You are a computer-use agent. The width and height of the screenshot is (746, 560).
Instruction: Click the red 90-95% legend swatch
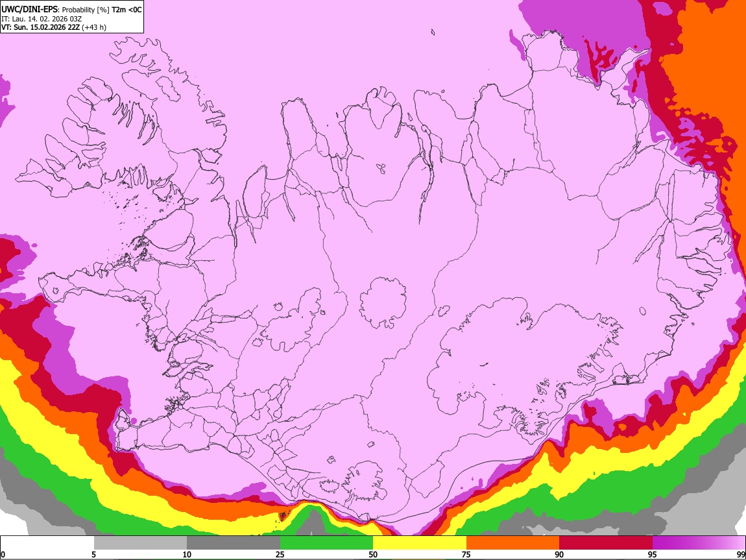tap(606, 543)
